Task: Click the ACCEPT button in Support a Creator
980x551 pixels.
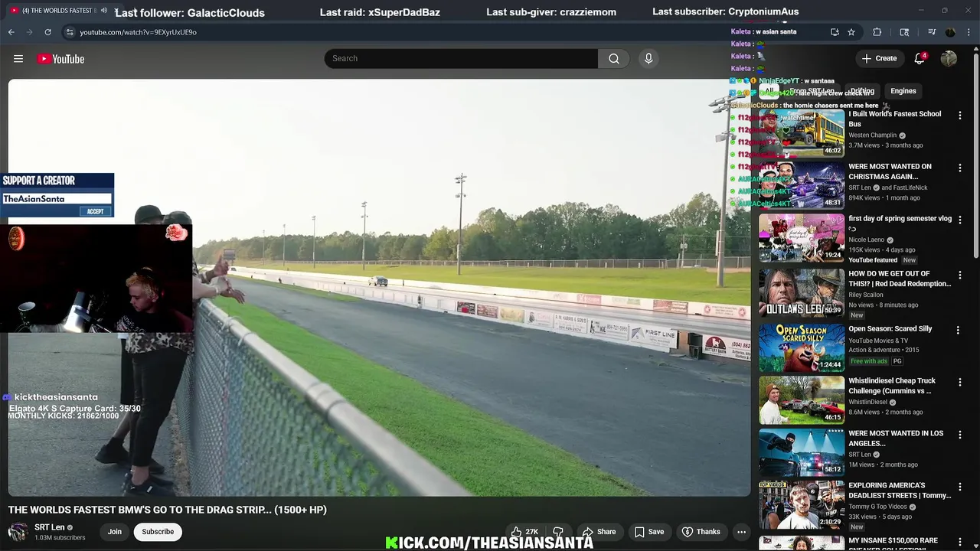Action: 95,212
